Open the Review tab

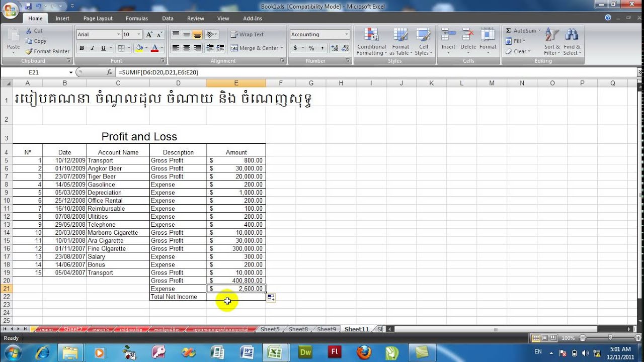196,19
